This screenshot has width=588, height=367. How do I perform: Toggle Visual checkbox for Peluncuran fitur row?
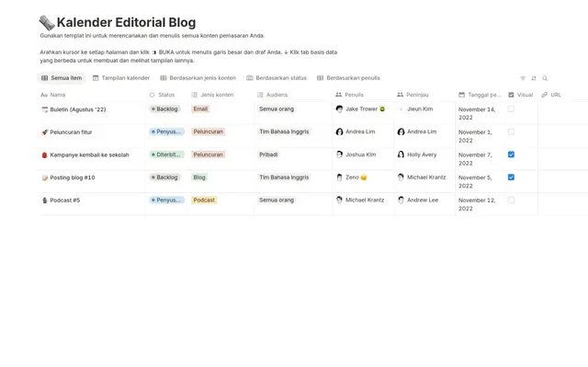(511, 132)
